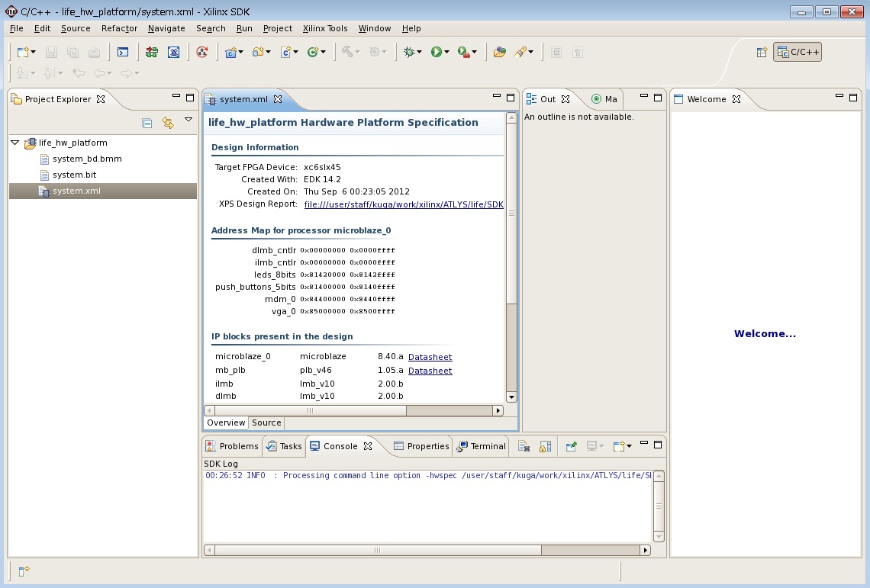Viewport: 870px width, 588px height.
Task: Open the New wizard dropdown arrow
Action: point(34,52)
